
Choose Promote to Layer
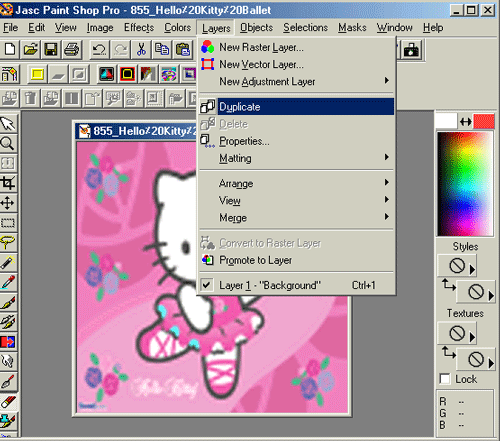pos(297,260)
